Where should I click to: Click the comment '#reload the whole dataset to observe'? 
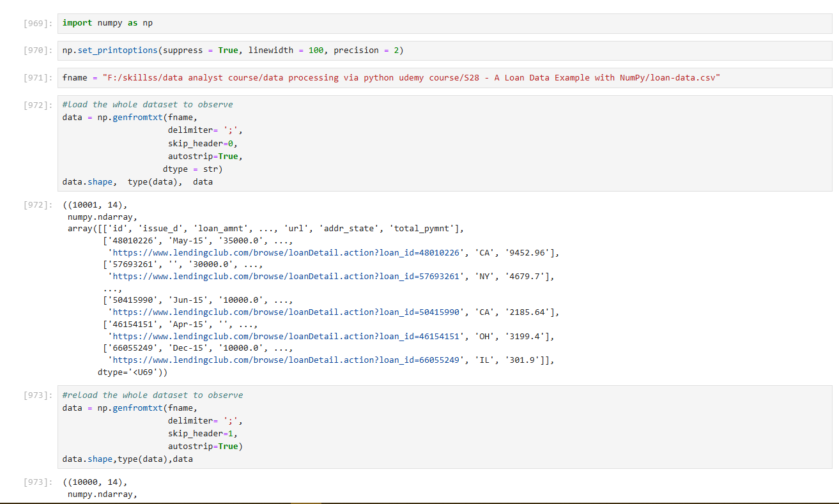153,395
